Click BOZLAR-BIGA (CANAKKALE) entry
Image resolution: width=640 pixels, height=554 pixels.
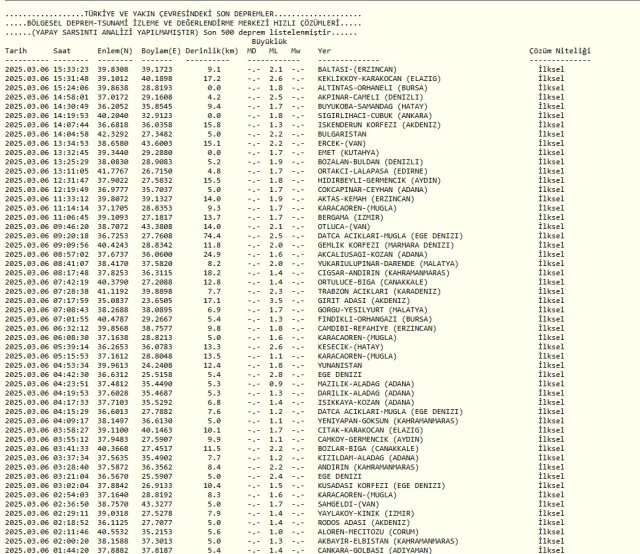click(368, 449)
